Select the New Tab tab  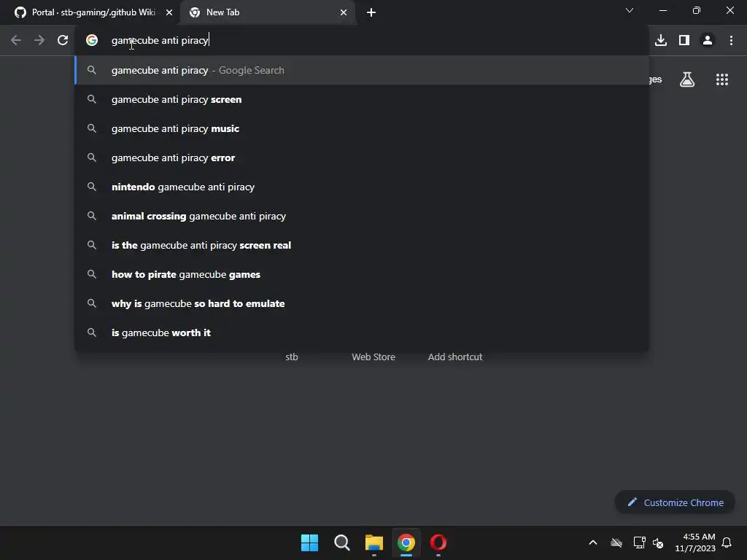coord(268,13)
